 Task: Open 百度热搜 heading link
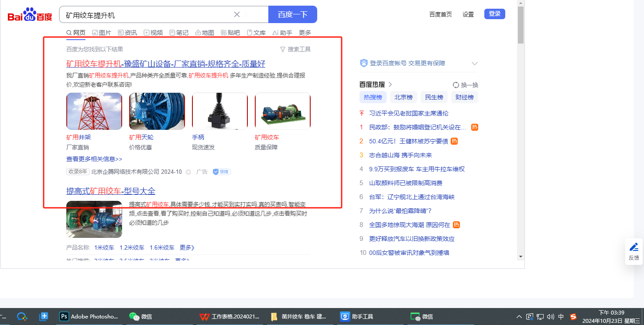tap(376, 85)
